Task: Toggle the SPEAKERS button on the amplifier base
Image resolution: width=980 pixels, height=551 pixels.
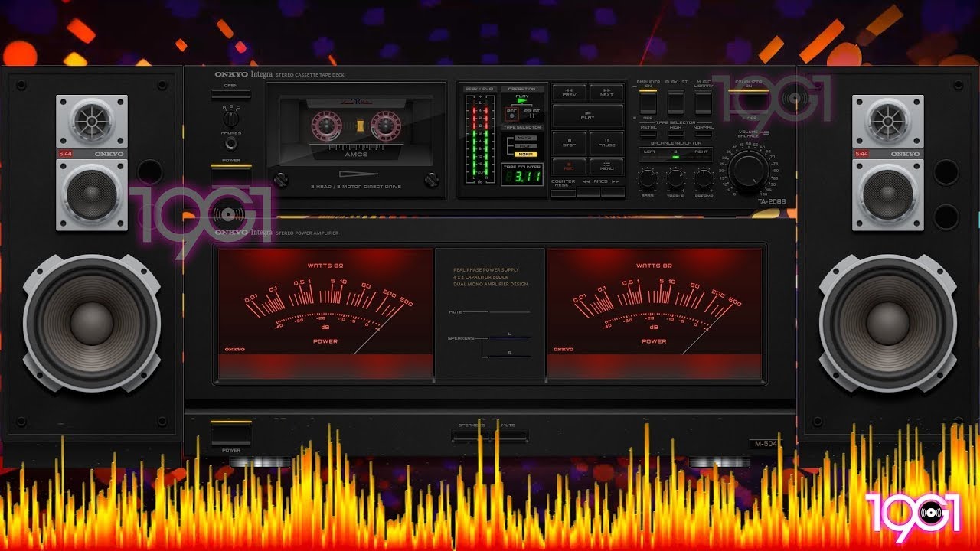Action: [x=470, y=435]
